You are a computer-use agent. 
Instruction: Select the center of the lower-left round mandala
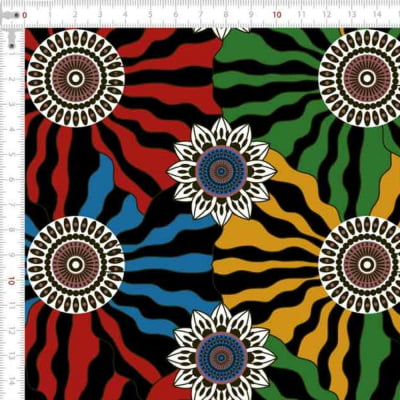(x=76, y=265)
